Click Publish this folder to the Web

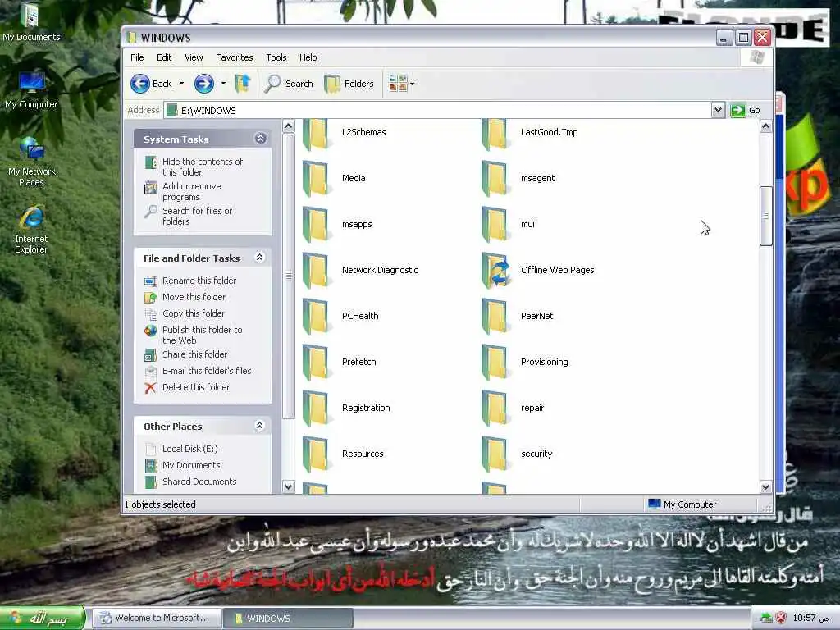tap(194, 335)
